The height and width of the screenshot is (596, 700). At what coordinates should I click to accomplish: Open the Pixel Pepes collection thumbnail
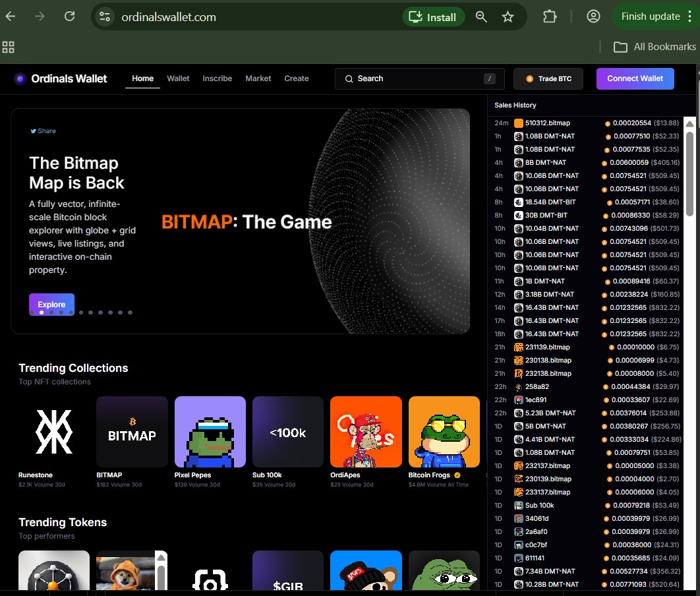210,432
